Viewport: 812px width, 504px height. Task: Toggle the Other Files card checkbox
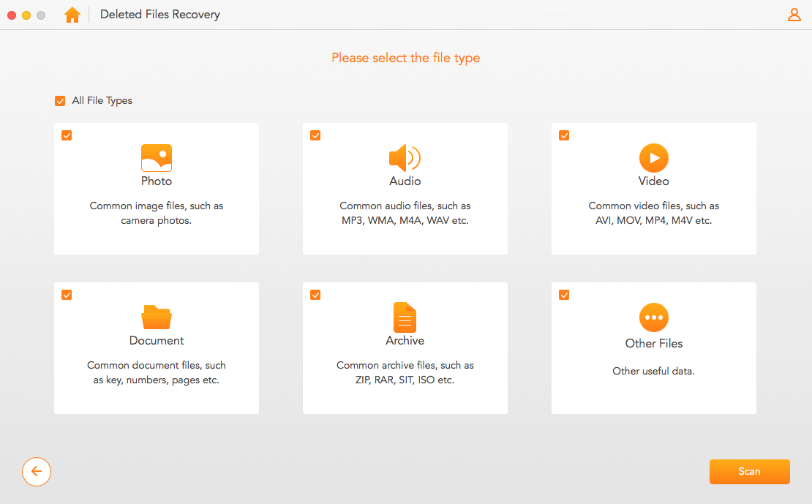[565, 296]
